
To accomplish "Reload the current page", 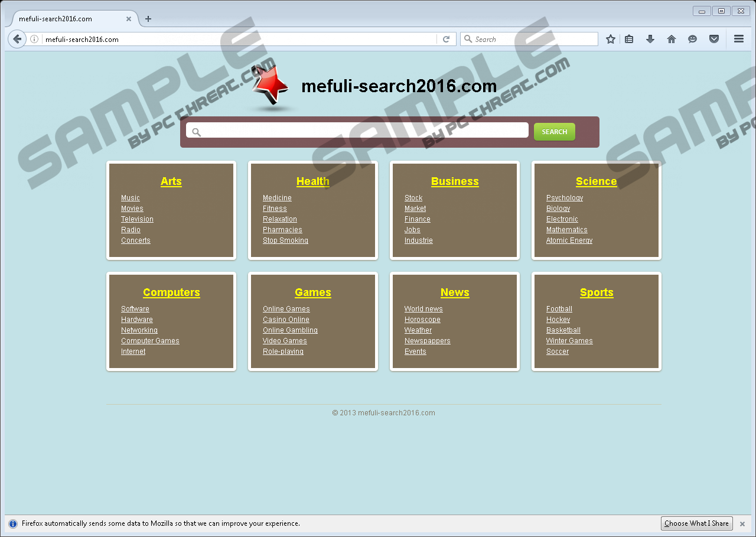I will pyautogui.click(x=447, y=39).
